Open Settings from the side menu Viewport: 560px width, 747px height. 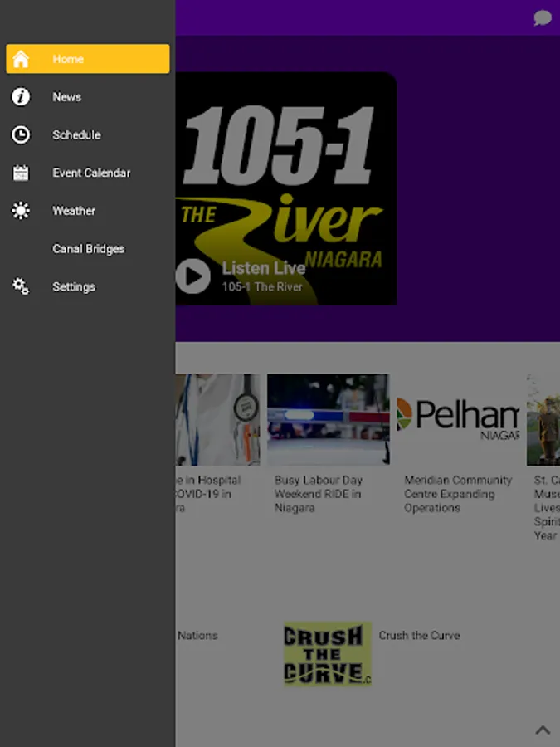(x=88, y=286)
